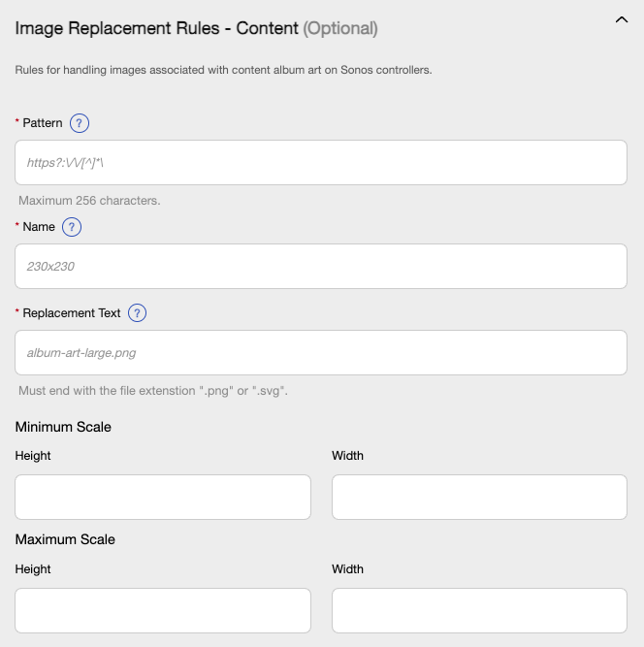Click the 'Maximum 256 characters' hint text
This screenshot has width=644, height=647.
coord(89,201)
